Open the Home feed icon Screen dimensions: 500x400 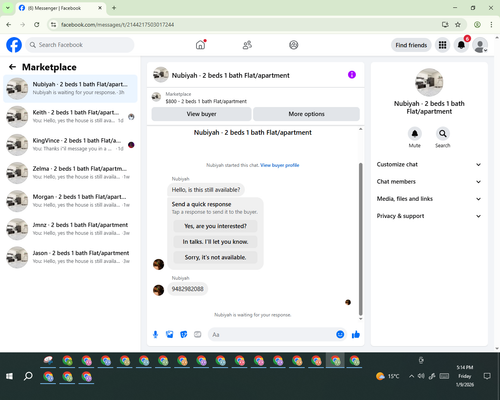point(200,45)
